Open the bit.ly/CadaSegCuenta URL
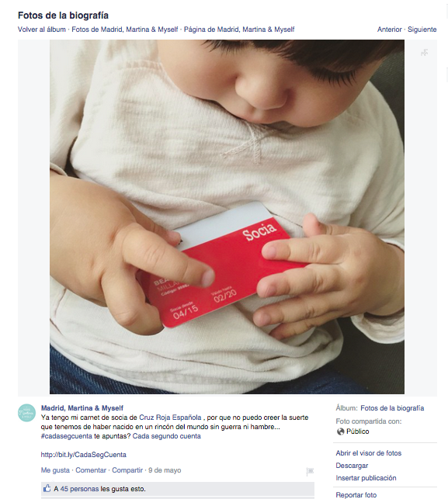The width and height of the screenshot is (448, 499). click(83, 455)
